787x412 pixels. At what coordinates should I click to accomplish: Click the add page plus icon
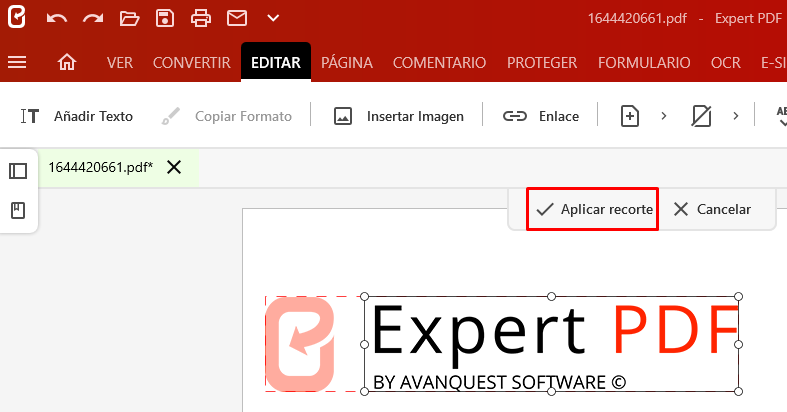click(x=630, y=116)
